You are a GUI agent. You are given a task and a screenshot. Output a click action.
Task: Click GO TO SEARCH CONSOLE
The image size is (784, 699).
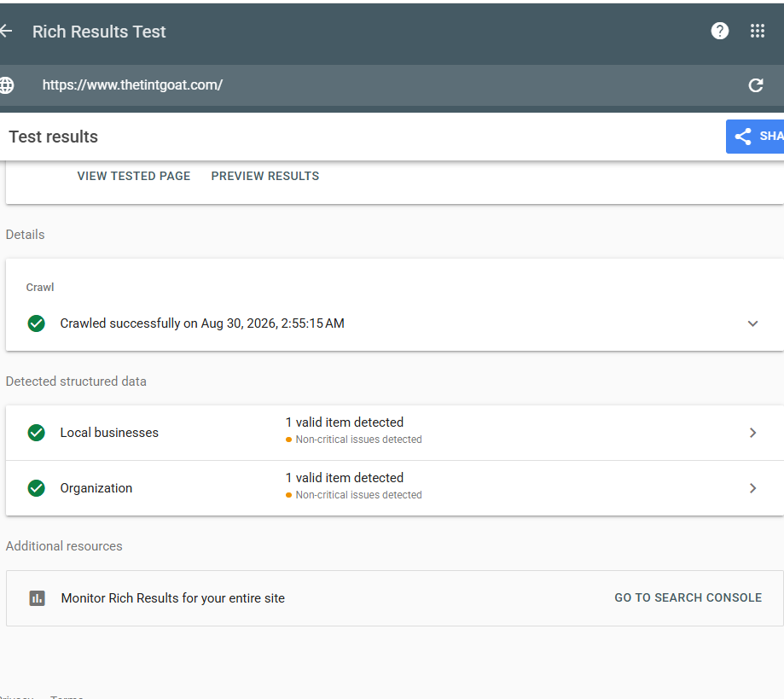pos(688,597)
